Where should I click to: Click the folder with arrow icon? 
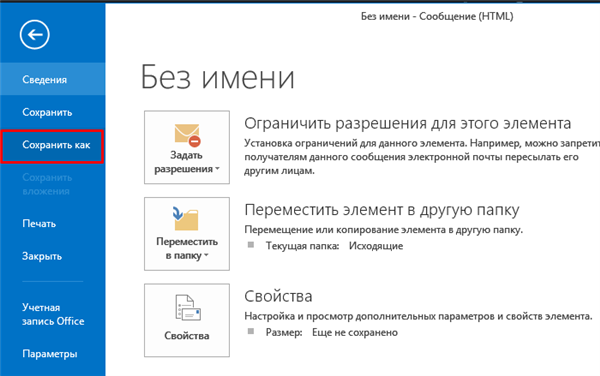(x=186, y=219)
